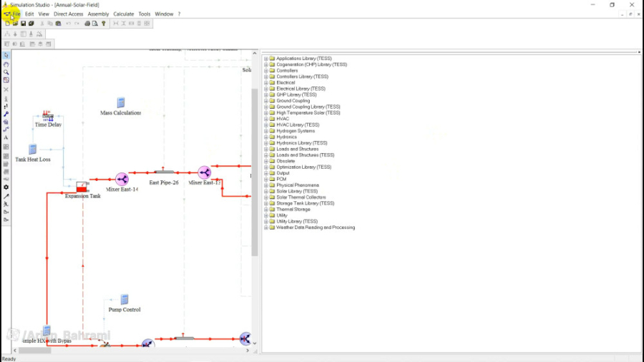Viewport: 644px width, 362px height.
Task: Expand the Hydronics tree node
Action: [266, 137]
